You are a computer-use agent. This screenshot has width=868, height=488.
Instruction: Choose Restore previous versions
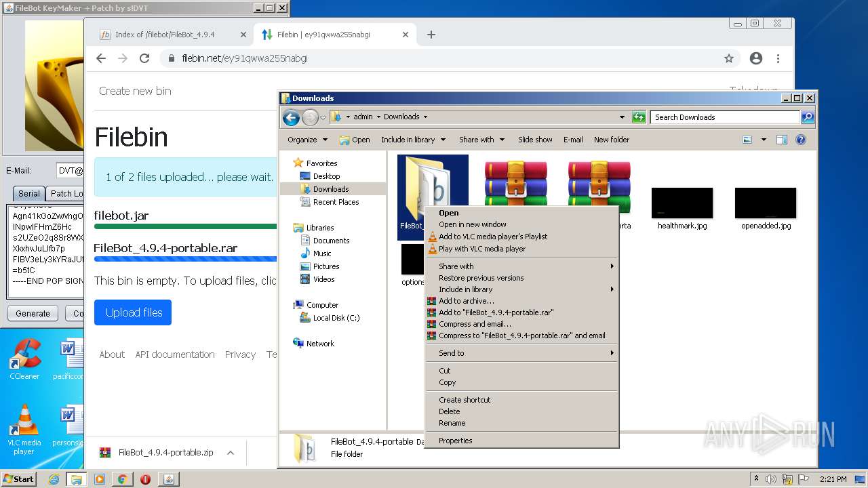coord(521,278)
